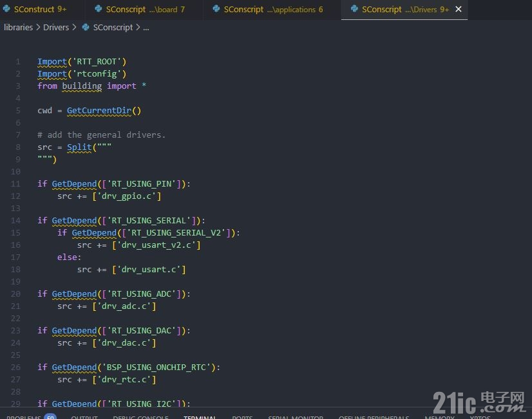
Task: Open the Ports panel tab
Action: point(242,416)
